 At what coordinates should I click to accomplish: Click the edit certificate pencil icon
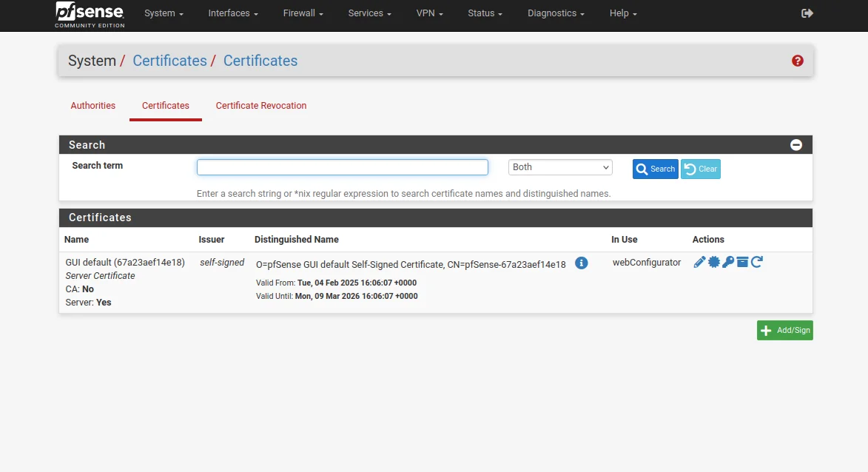pyautogui.click(x=699, y=262)
